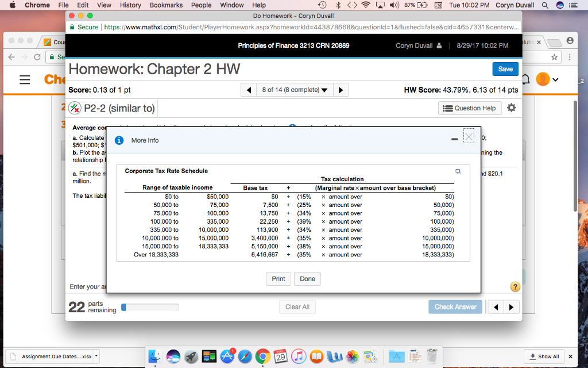Print the corporate tax rate schedule

278,279
